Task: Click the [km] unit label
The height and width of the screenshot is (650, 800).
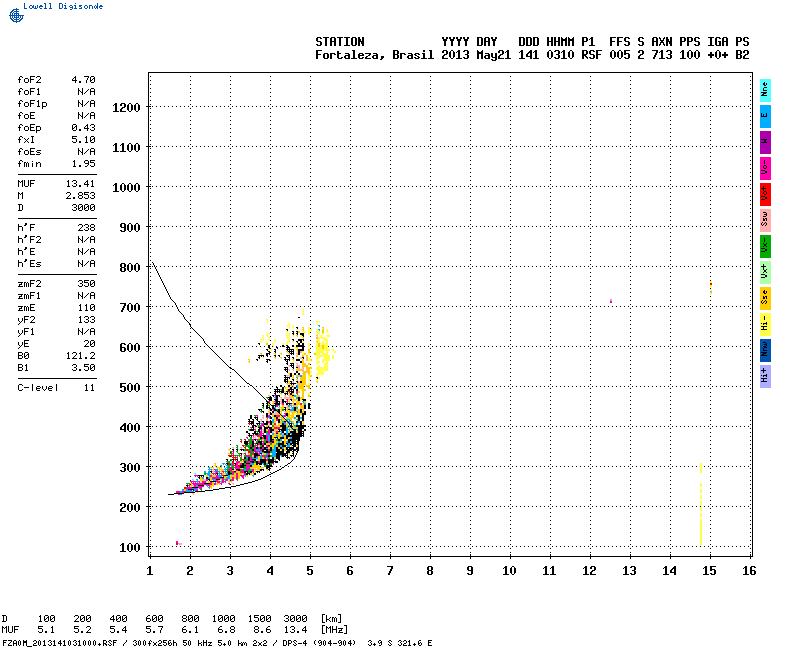Action: (x=331, y=619)
